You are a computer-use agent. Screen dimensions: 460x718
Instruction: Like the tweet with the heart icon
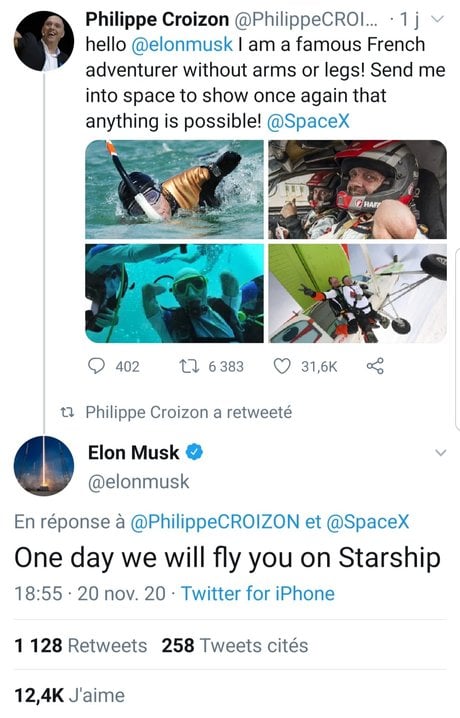(281, 366)
